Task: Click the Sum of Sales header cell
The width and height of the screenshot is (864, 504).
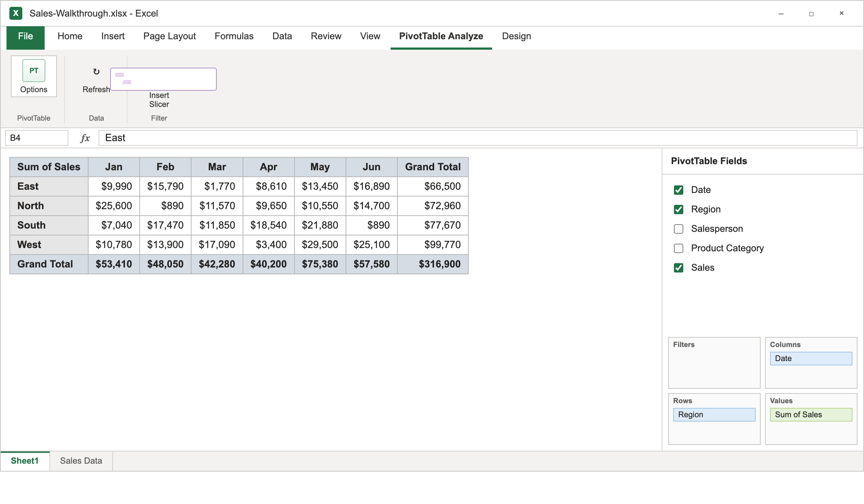Action: [49, 167]
